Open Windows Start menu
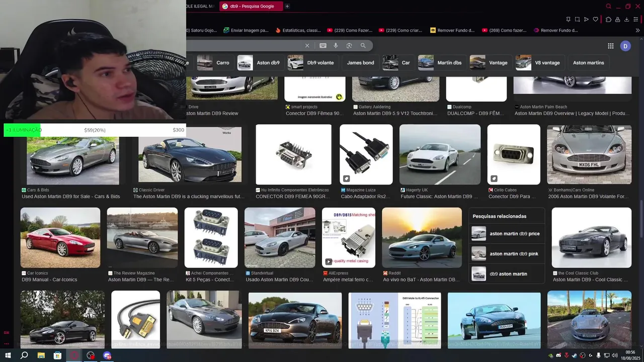The height and width of the screenshot is (362, 644). pyautogui.click(x=8, y=355)
